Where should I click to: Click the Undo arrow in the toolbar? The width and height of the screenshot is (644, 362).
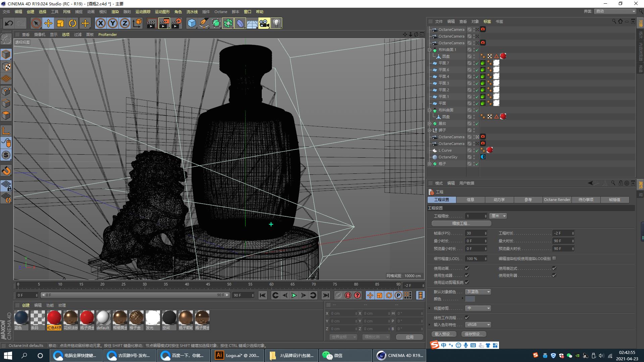tap(9, 23)
